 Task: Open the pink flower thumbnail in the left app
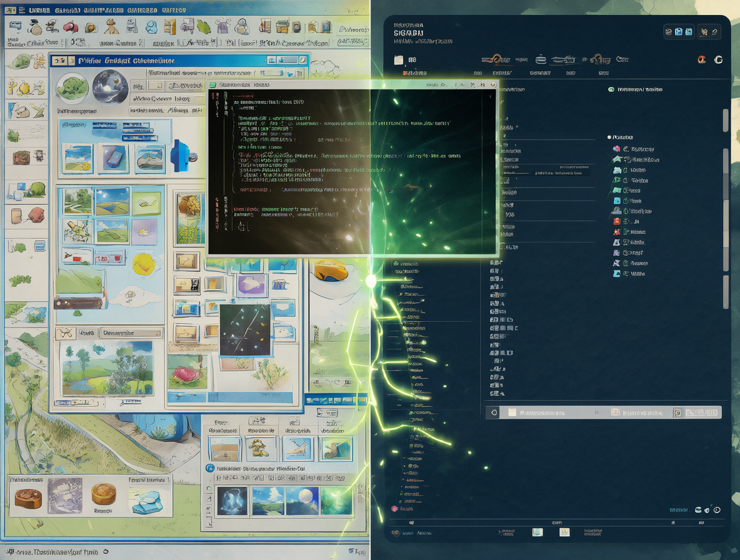[187, 372]
